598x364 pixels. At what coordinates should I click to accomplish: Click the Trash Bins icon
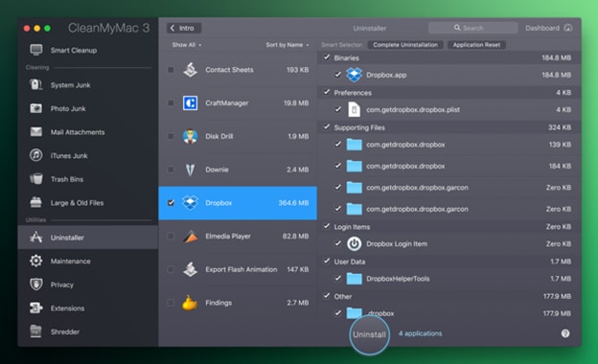[x=36, y=179]
